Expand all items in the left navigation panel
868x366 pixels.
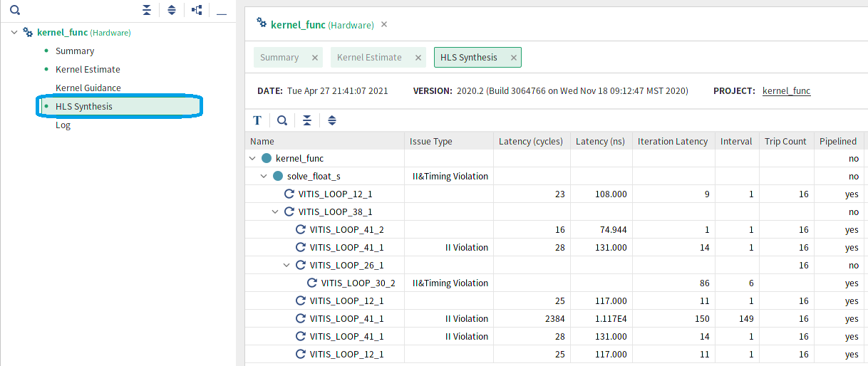point(172,11)
